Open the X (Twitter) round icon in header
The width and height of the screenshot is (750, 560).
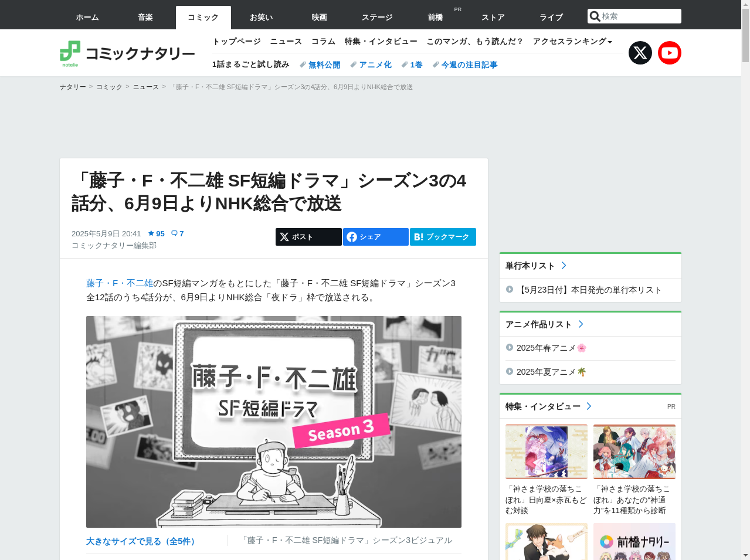[640, 53]
